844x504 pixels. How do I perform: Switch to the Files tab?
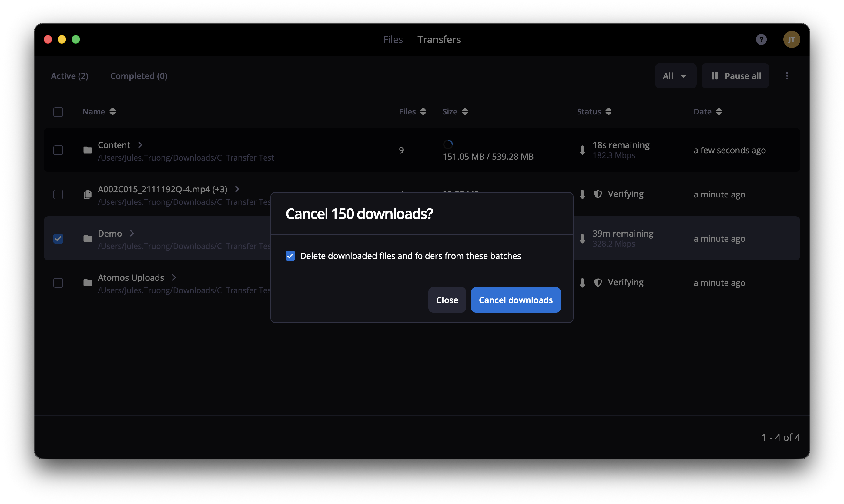[393, 39]
